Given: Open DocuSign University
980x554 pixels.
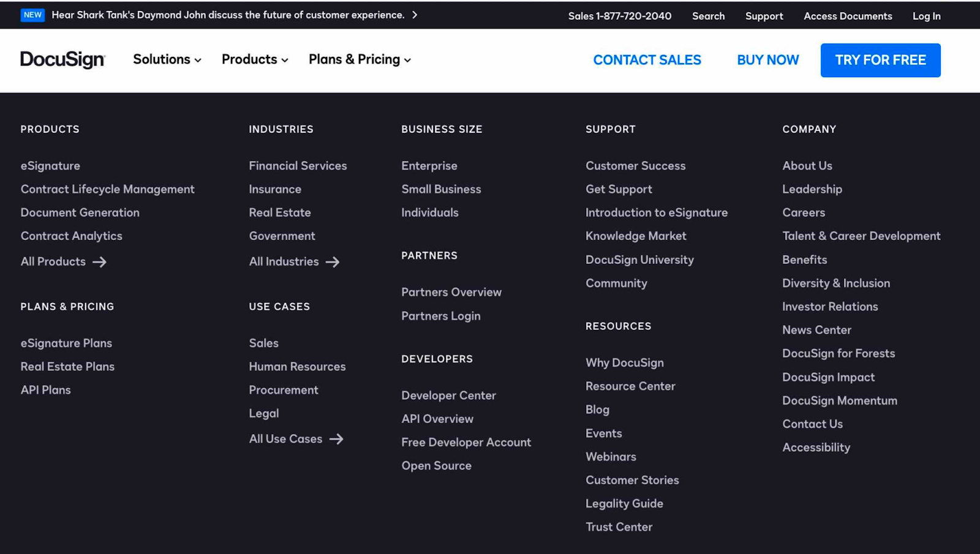Looking at the screenshot, I should (x=639, y=260).
